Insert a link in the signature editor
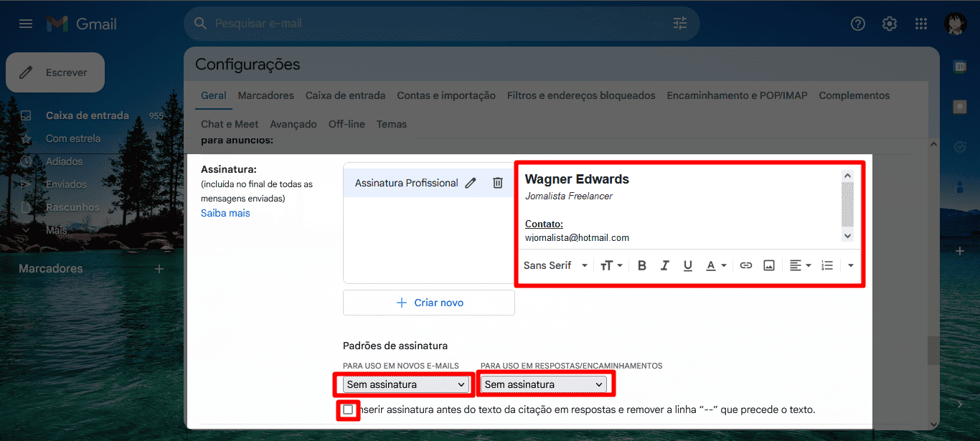Screen dimensions: 980x441 [x=745, y=265]
